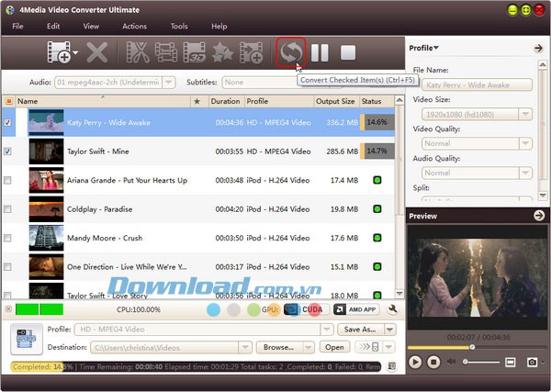Toggle select-all checkbox in list header
This screenshot has height=392, width=551.
pos(9,101)
